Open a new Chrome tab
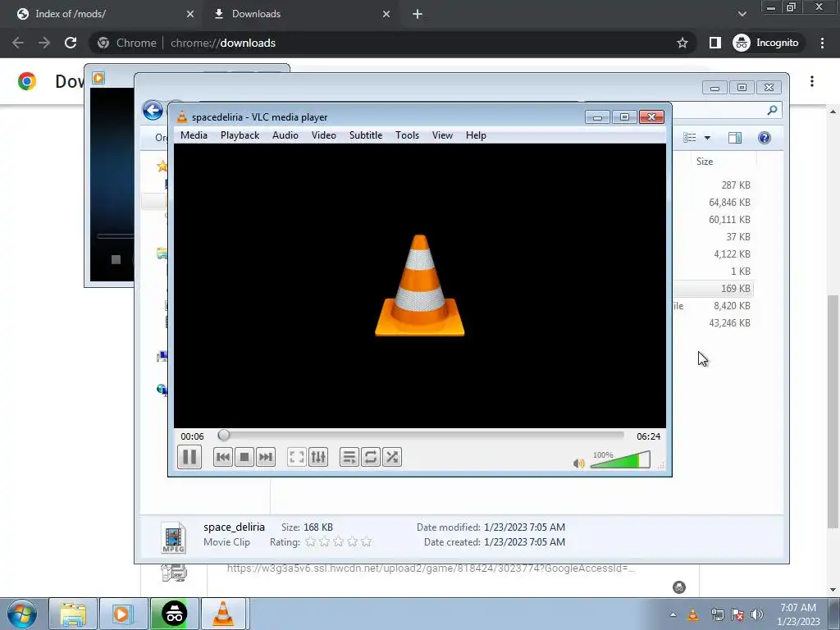This screenshot has height=630, width=840. pyautogui.click(x=418, y=14)
